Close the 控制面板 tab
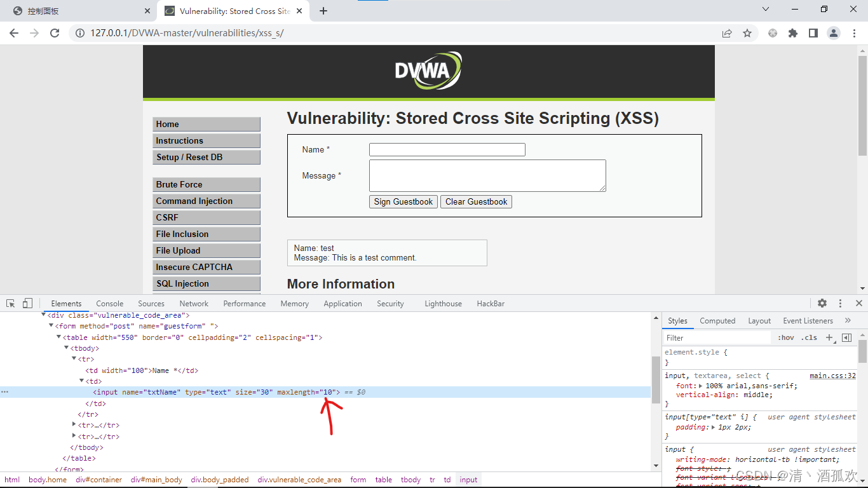 click(x=147, y=11)
